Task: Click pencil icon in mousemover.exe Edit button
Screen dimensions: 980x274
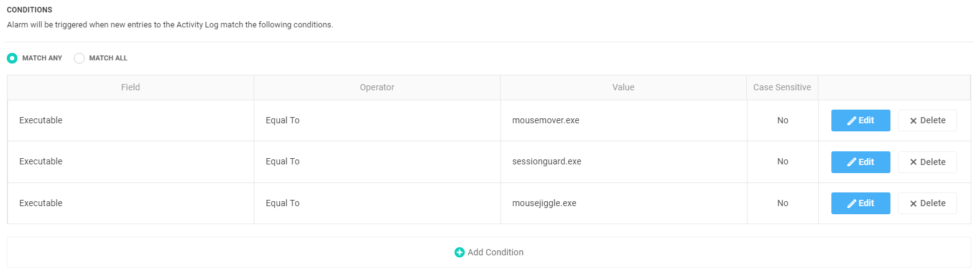Action: coord(852,121)
